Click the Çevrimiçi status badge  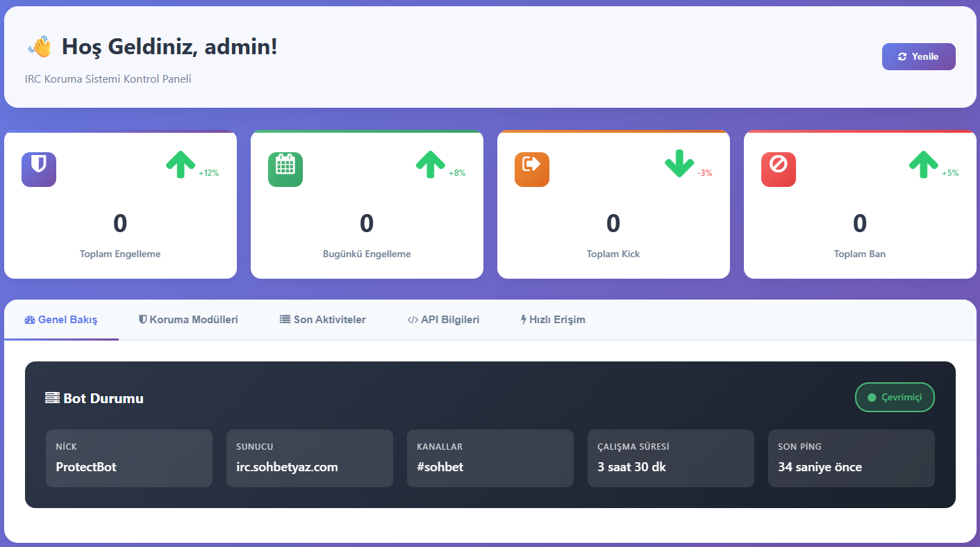point(895,398)
